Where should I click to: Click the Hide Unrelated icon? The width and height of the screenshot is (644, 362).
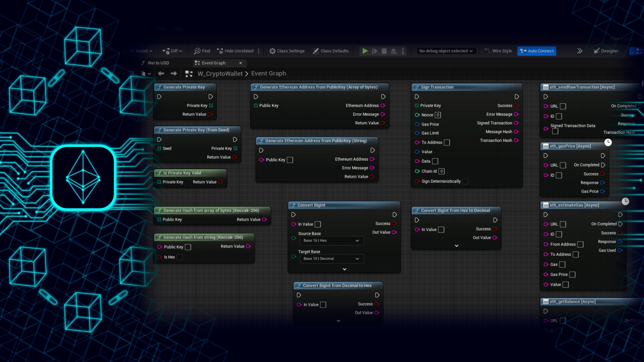tap(220, 51)
